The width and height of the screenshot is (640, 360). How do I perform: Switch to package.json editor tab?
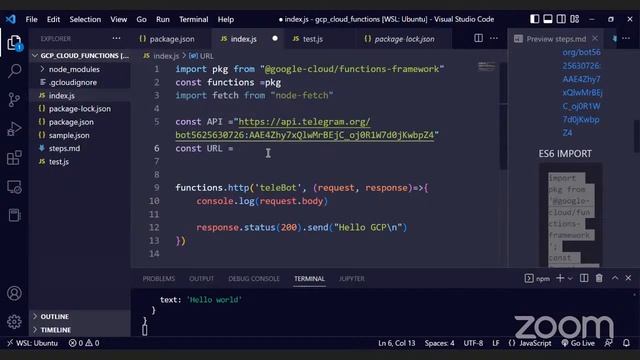point(171,39)
